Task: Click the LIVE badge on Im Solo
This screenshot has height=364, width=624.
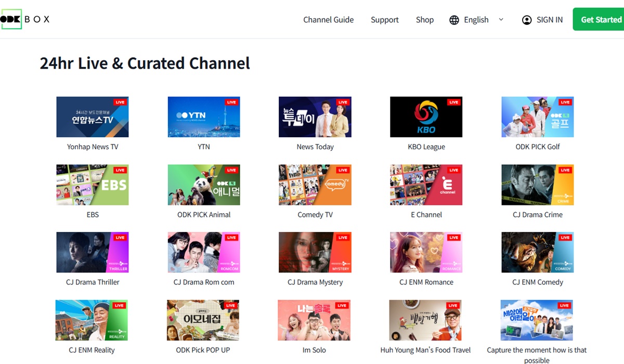Action: pyautogui.click(x=343, y=305)
